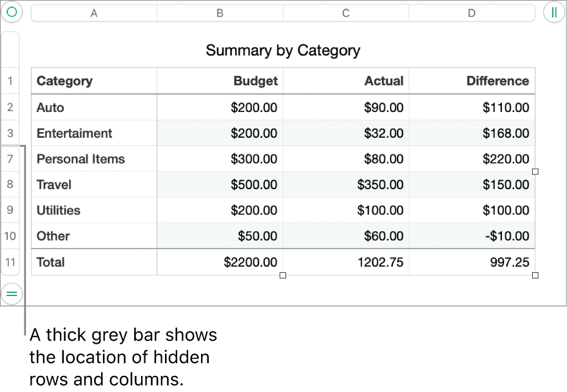Screen dimensions: 567x392
Task: Click the add-rows handle at bottom left
Action: 12,294
